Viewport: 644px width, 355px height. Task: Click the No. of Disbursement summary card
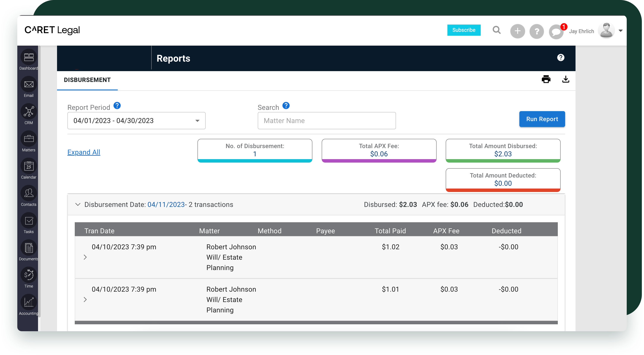point(255,151)
